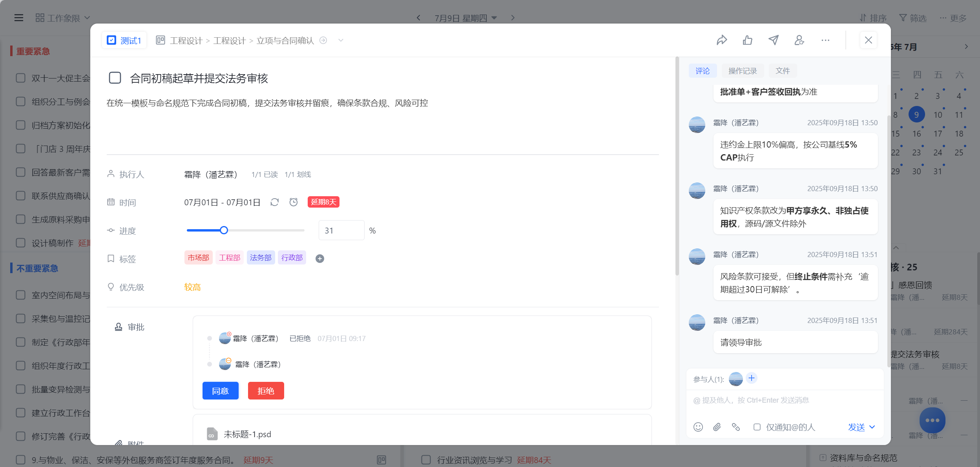Screen dimensions: 980x467
Task: Open the 发送 send options dropdown arrow
Action: [872, 427]
